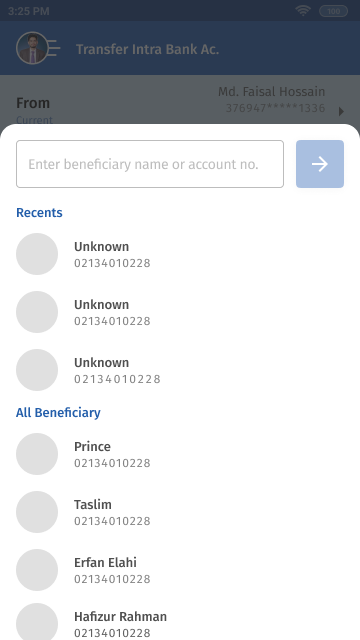360x640 pixels.
Task: Select beneficiary Erfan Elahi name
Action: (x=105, y=562)
